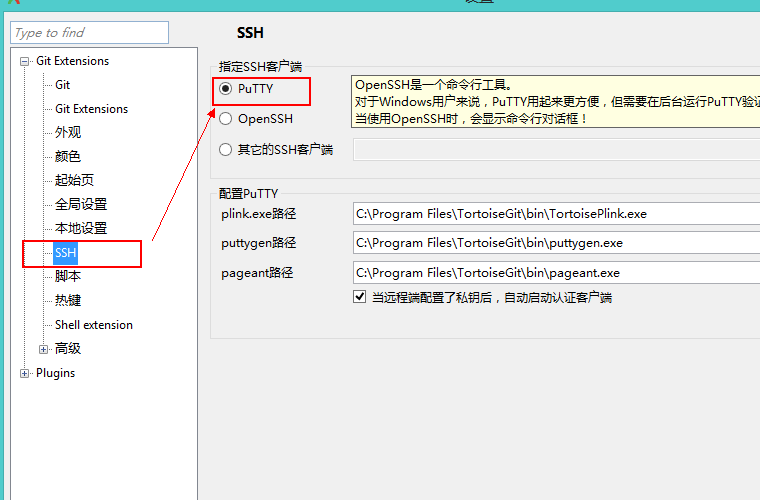
Task: Open Git Extensions child settings page
Action: pos(91,109)
